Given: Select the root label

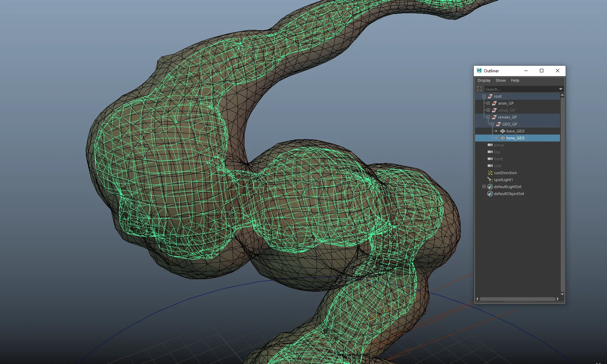Looking at the screenshot, I should [498, 96].
